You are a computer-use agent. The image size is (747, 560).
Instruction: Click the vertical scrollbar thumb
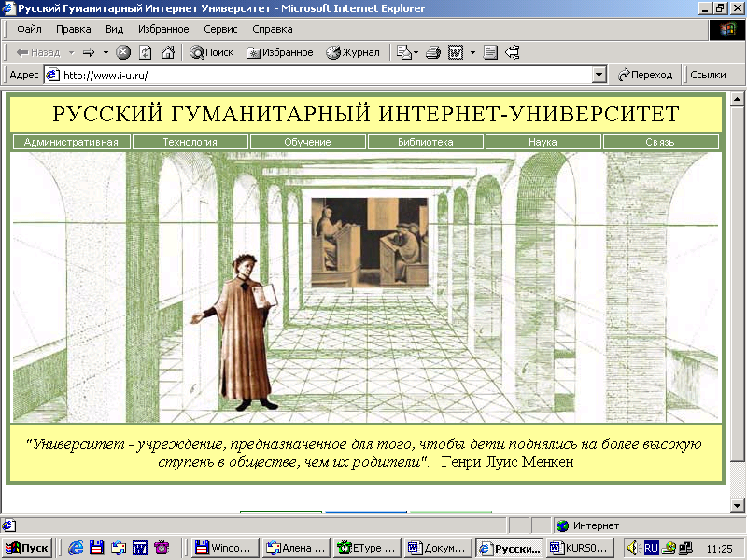click(737, 284)
